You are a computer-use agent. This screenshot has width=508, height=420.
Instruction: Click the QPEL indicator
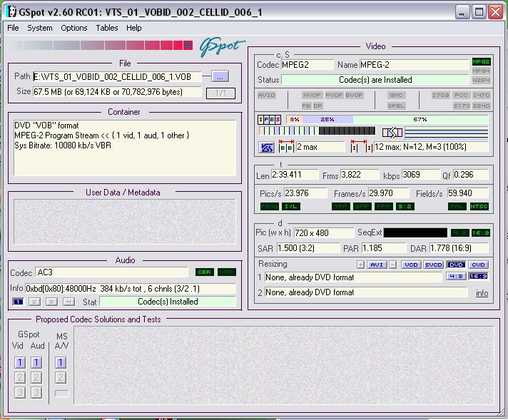coord(396,106)
